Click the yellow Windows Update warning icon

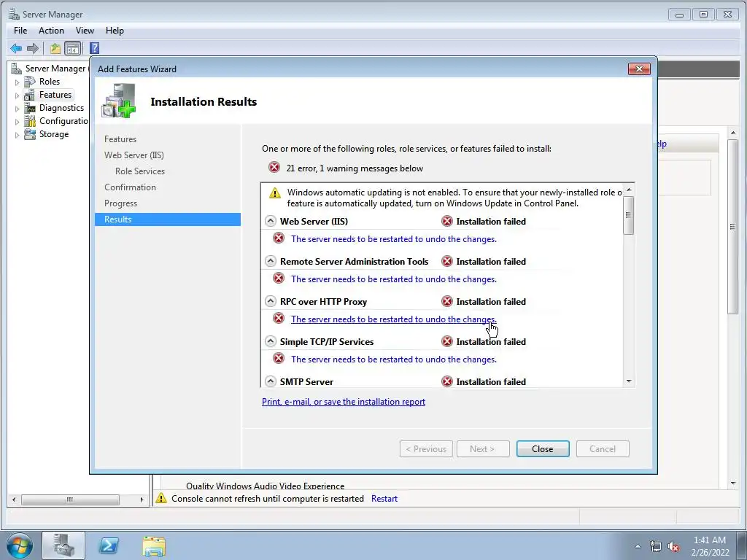coord(275,192)
